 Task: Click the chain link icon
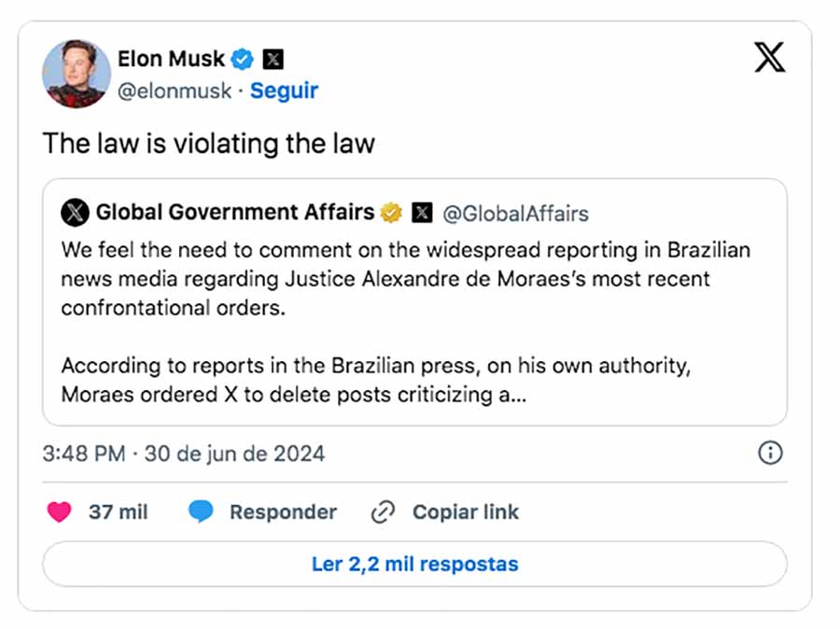[x=383, y=511]
